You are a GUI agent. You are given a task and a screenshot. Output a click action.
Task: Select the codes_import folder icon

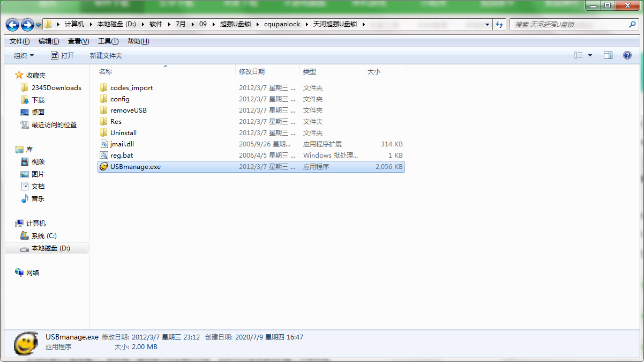(x=104, y=87)
